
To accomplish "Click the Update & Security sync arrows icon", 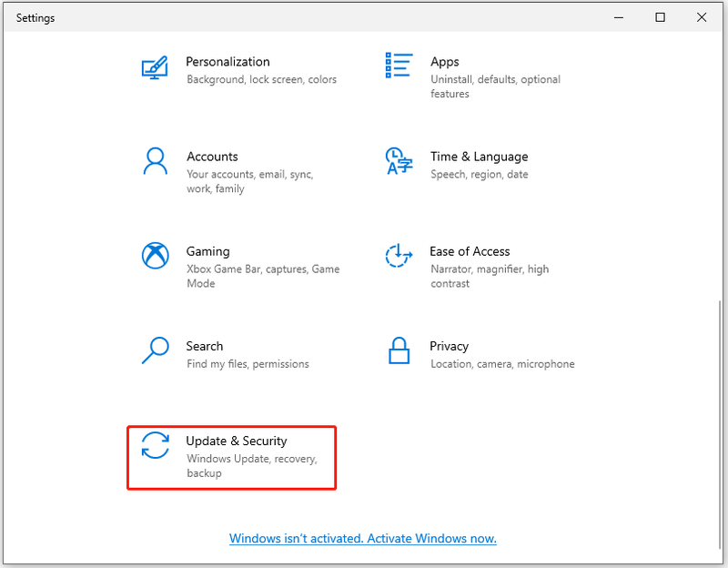I will [155, 445].
